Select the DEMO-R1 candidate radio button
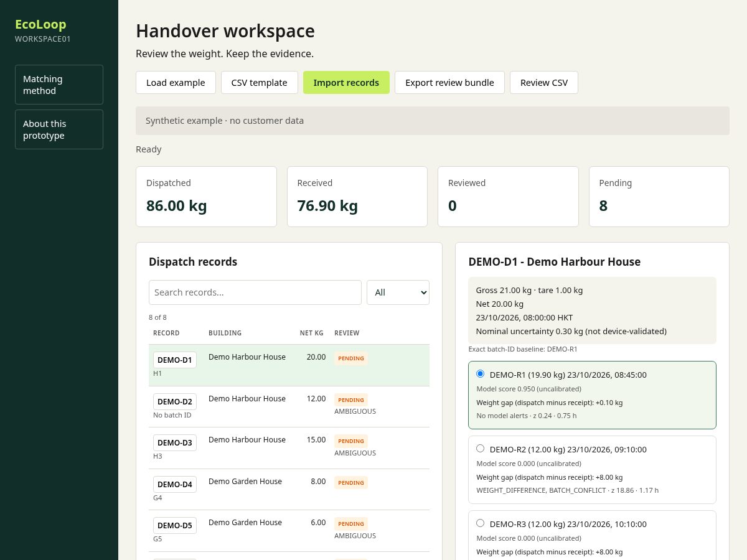747x560 pixels. pyautogui.click(x=480, y=374)
